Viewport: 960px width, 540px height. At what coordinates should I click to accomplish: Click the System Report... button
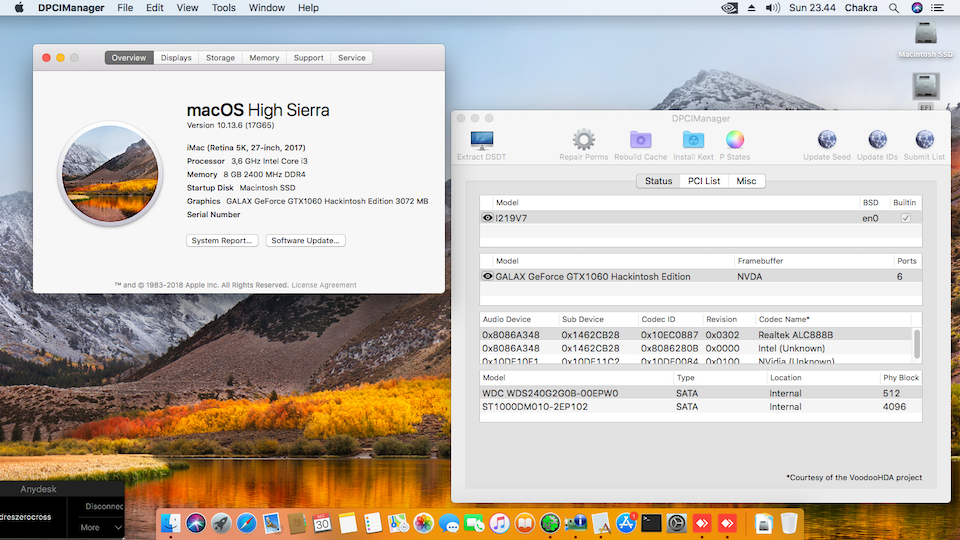[x=222, y=241]
